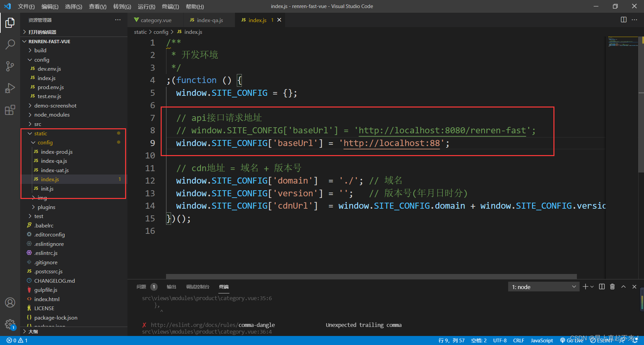Expand the build folder
The image size is (644, 345).
pos(40,50)
